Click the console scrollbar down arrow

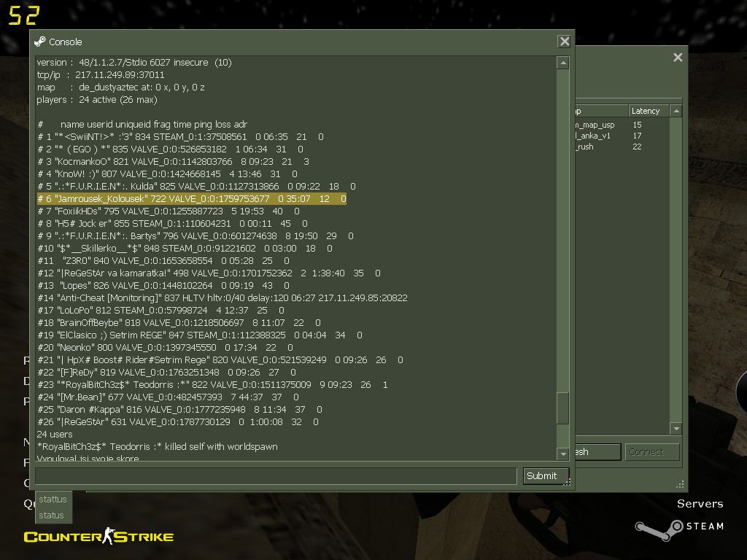coord(562,454)
